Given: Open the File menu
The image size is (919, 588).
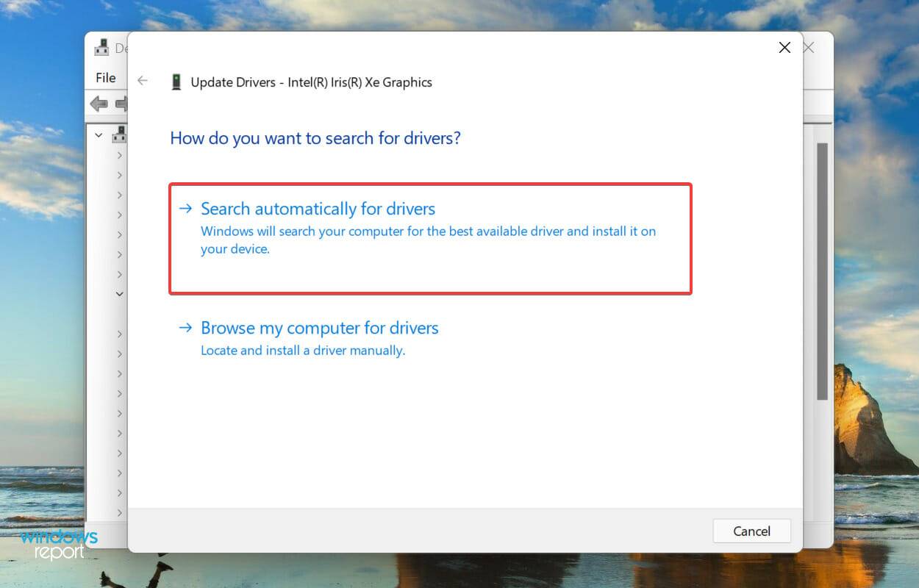Looking at the screenshot, I should click(106, 77).
